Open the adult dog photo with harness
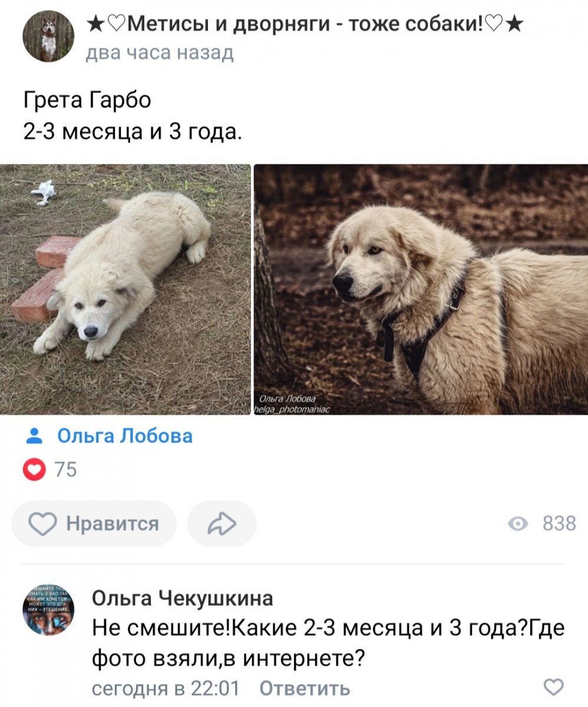 [x=421, y=289]
